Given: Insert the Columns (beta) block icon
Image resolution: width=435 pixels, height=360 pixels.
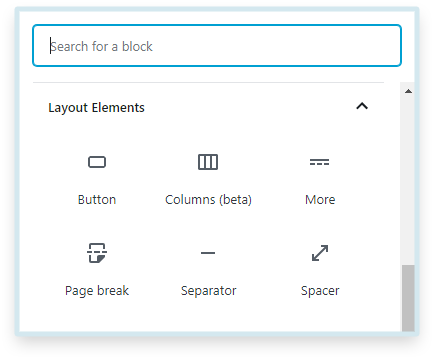Looking at the screenshot, I should pos(208,162).
